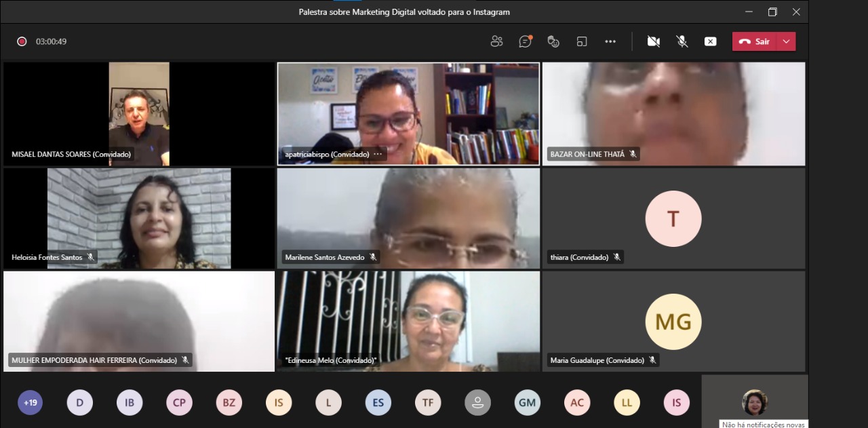
Task: Expand the leave options arrow beside Sair
Action: 786,41
